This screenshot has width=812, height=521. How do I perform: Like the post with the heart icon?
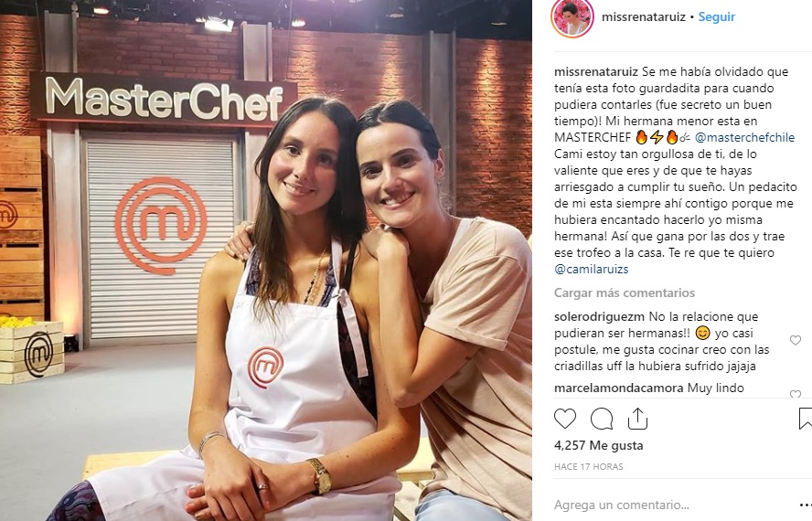point(565,419)
